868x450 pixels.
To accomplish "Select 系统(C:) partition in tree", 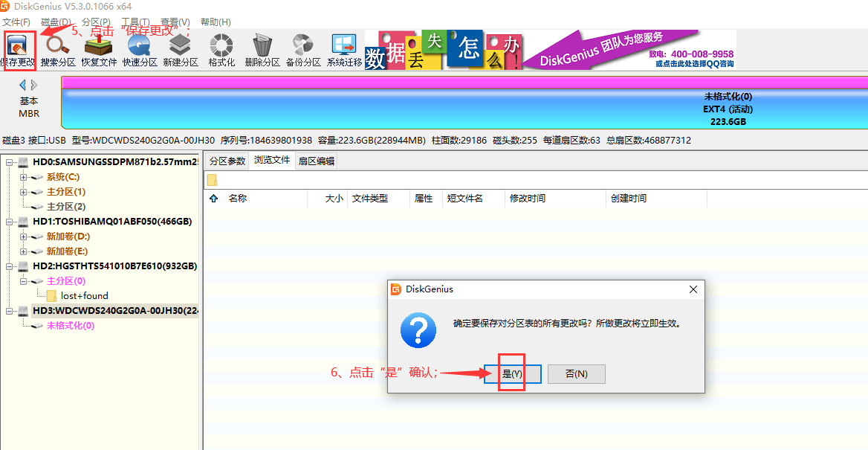I will point(62,177).
